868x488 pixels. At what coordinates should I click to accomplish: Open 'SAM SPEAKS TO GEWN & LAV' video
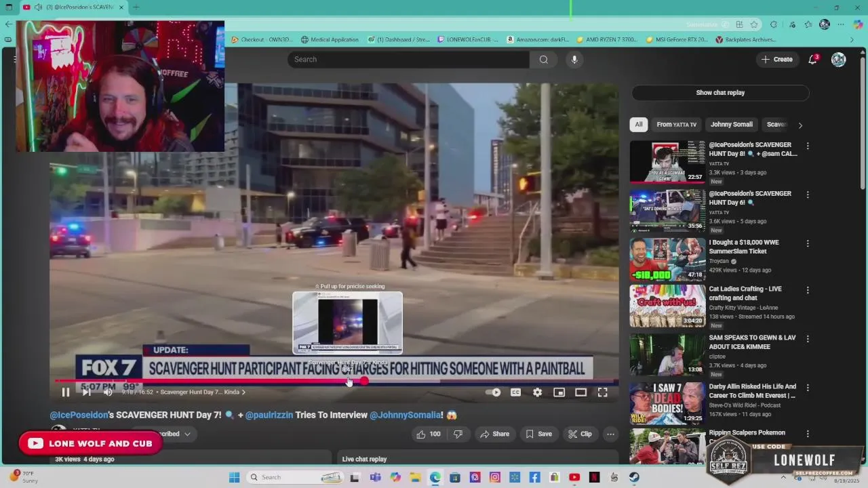pos(667,354)
